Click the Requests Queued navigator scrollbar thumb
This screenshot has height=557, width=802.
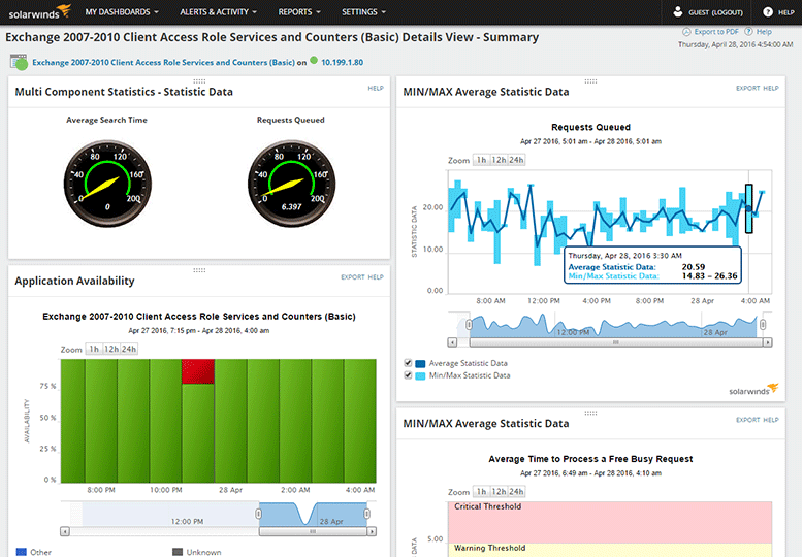[616, 342]
